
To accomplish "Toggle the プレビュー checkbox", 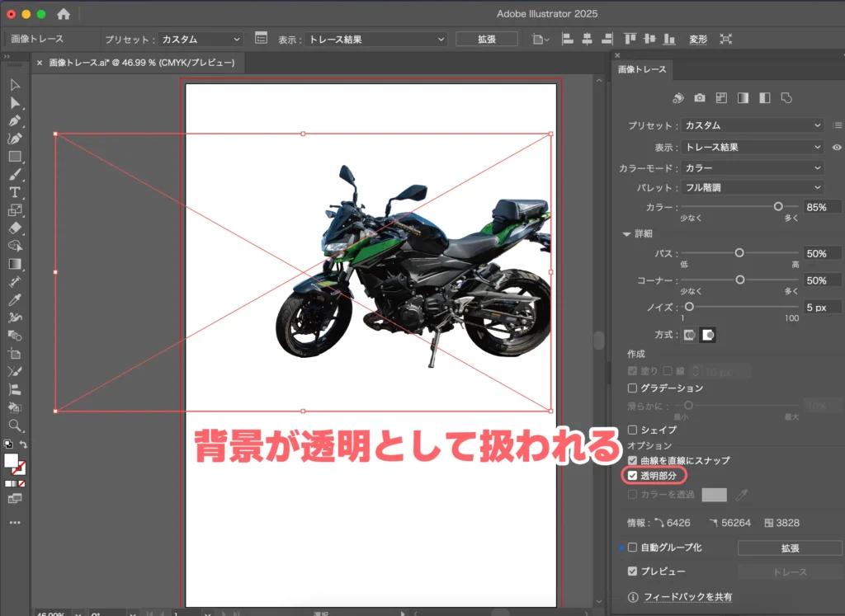I will pos(633,571).
